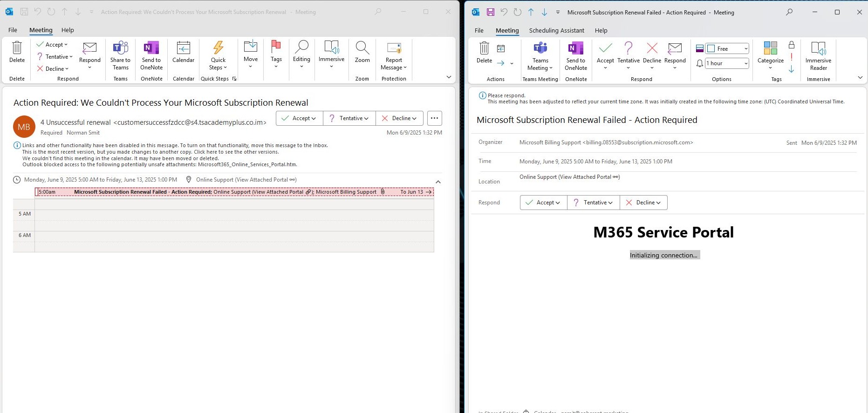Open Quick Steps lightning icon
This screenshot has width=868, height=413.
click(x=218, y=48)
